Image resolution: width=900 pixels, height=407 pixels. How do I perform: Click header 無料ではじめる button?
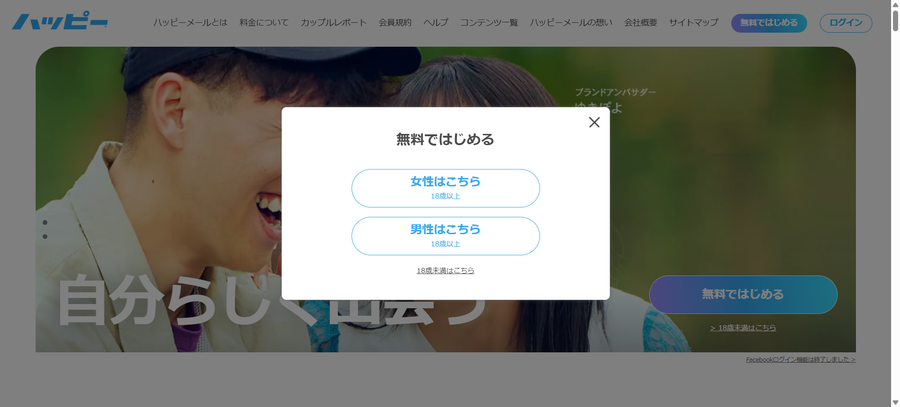click(x=769, y=23)
